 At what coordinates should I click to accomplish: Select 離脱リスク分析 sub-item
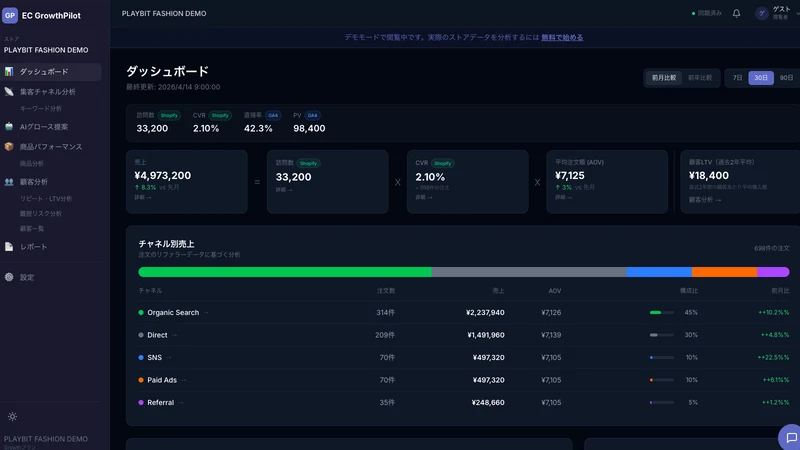40,214
